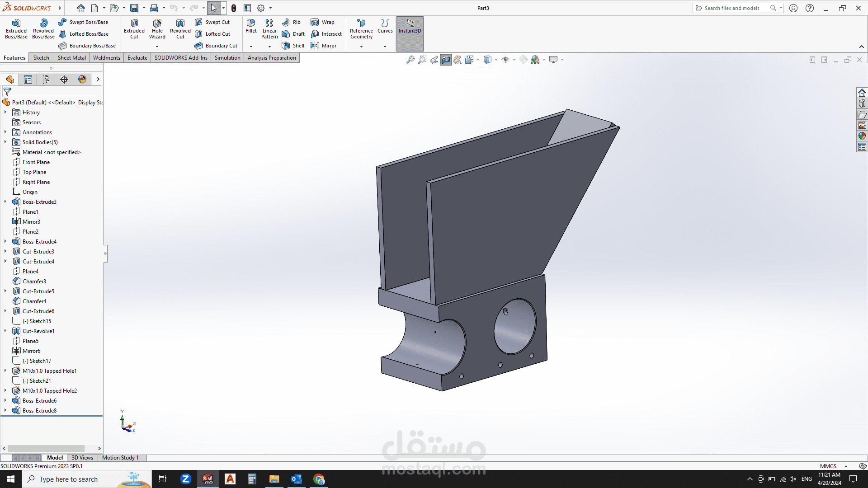Click the feature tree horizontal scrollbar

click(x=47, y=449)
